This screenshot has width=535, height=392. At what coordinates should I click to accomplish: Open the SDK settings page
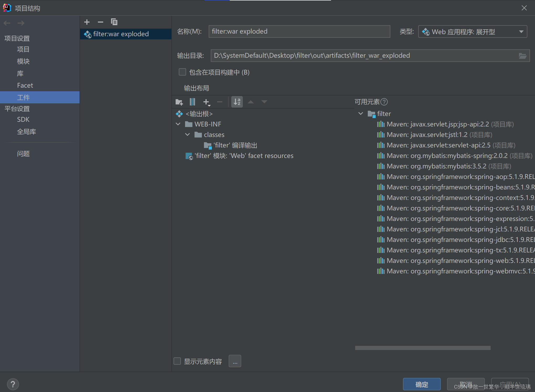coord(23,120)
